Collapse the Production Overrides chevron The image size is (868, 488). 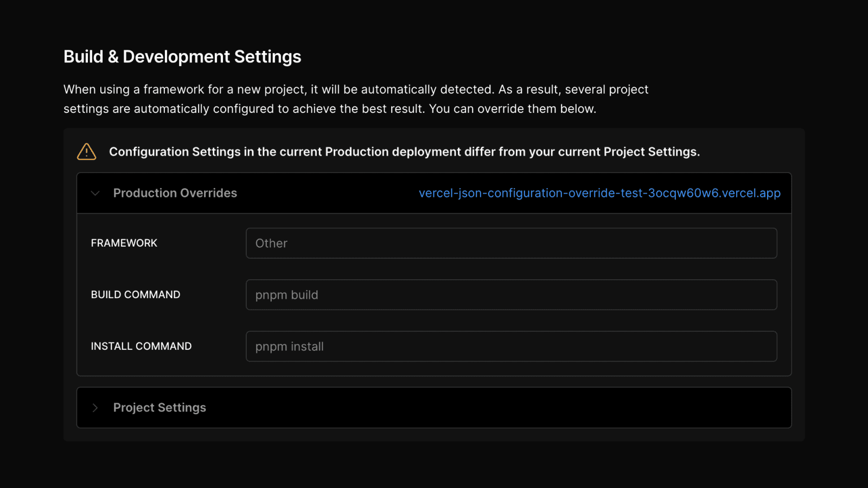pyautogui.click(x=95, y=193)
